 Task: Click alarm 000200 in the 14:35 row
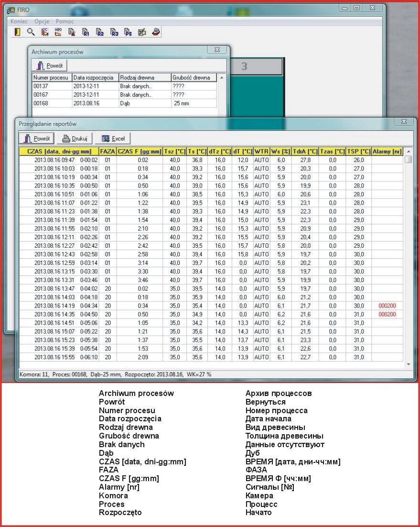[387, 314]
